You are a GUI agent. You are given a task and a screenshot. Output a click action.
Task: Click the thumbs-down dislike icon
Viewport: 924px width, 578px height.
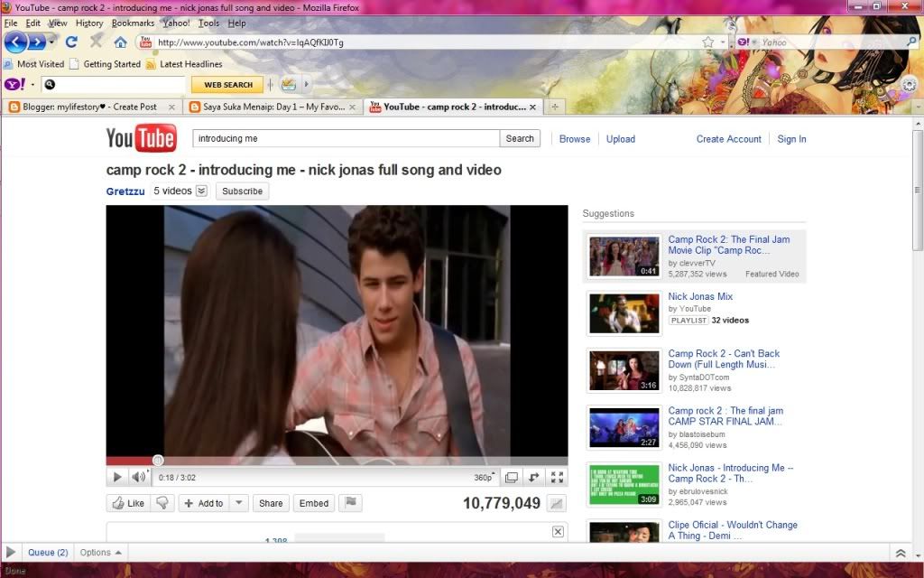(x=162, y=503)
